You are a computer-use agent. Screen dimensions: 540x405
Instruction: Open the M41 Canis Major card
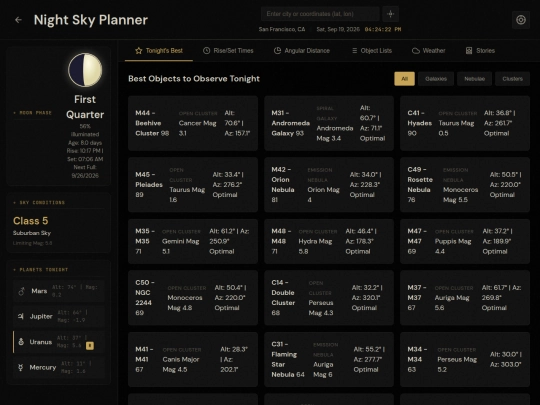pyautogui.click(x=193, y=359)
